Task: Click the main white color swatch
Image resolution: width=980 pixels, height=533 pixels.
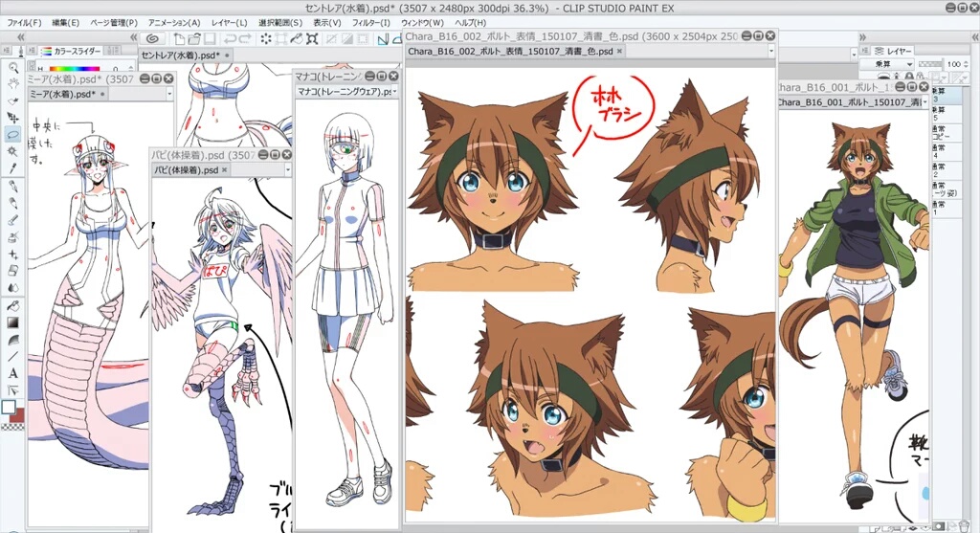Action: click(x=8, y=408)
